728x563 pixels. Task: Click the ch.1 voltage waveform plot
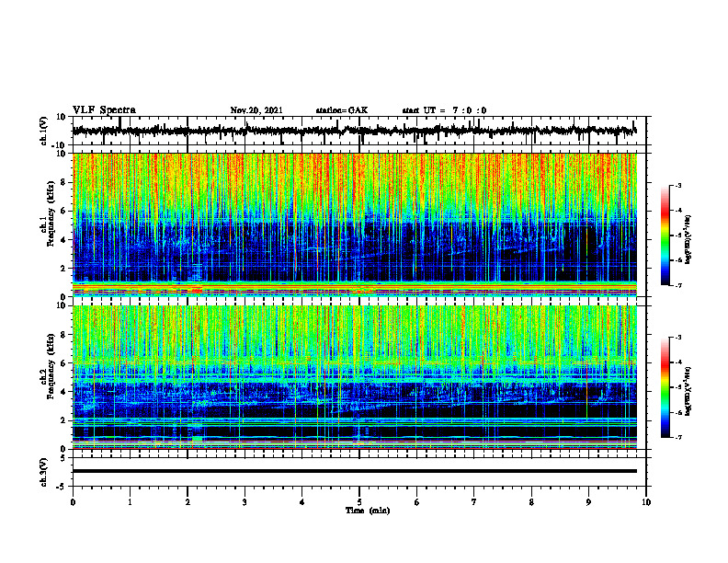coord(359,131)
